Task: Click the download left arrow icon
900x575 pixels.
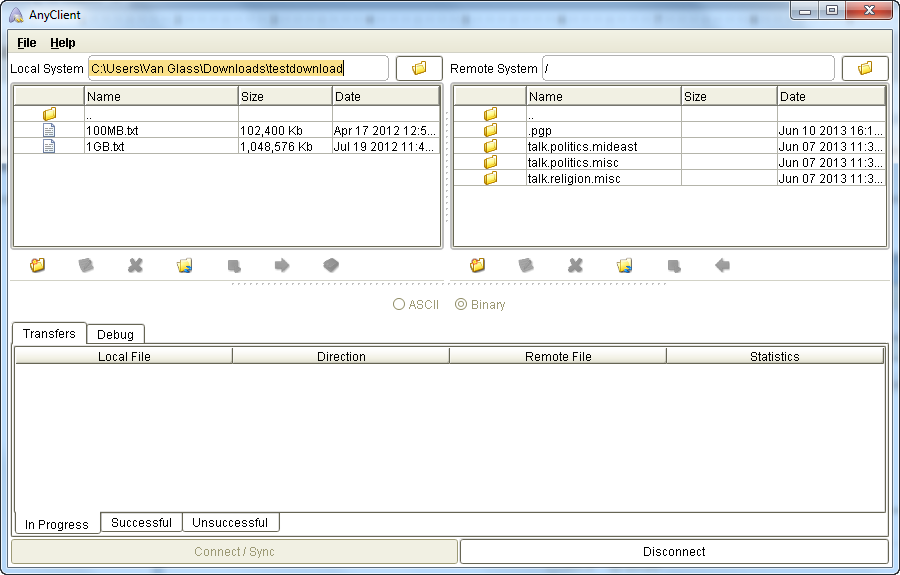Action: click(722, 265)
